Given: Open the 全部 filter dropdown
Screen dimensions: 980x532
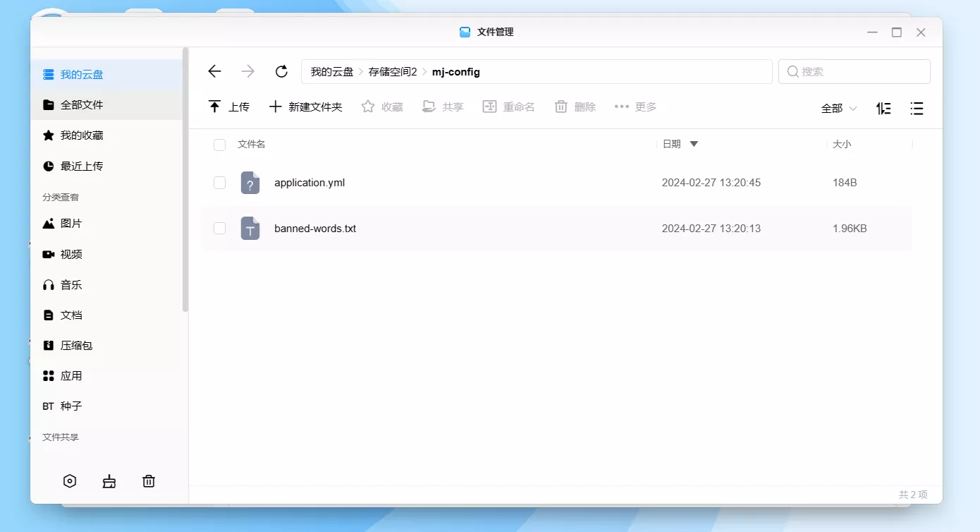Looking at the screenshot, I should pyautogui.click(x=839, y=108).
